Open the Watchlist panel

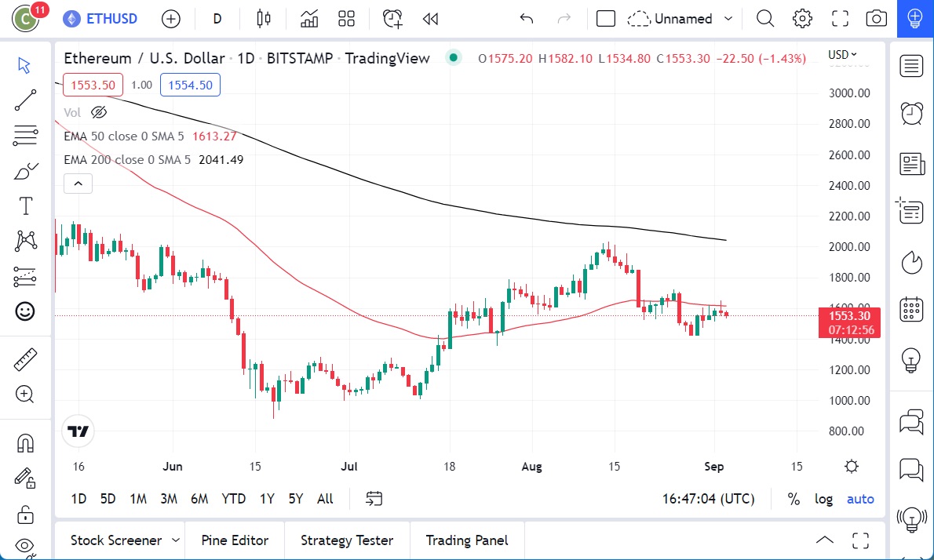coord(910,66)
